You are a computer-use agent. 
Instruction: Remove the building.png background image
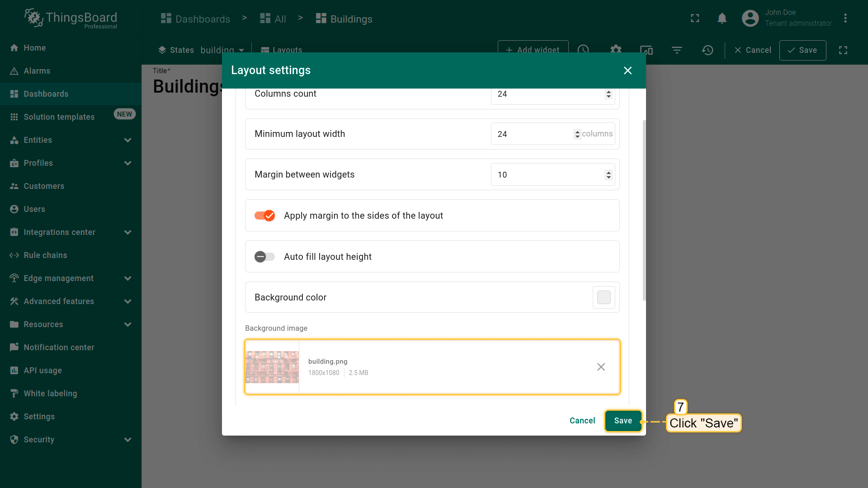[x=601, y=367]
